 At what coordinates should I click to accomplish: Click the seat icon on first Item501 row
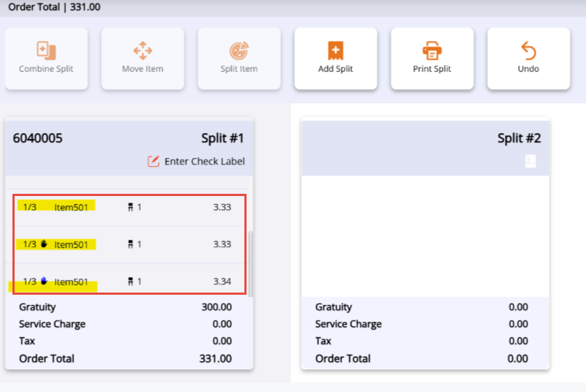tap(130, 207)
